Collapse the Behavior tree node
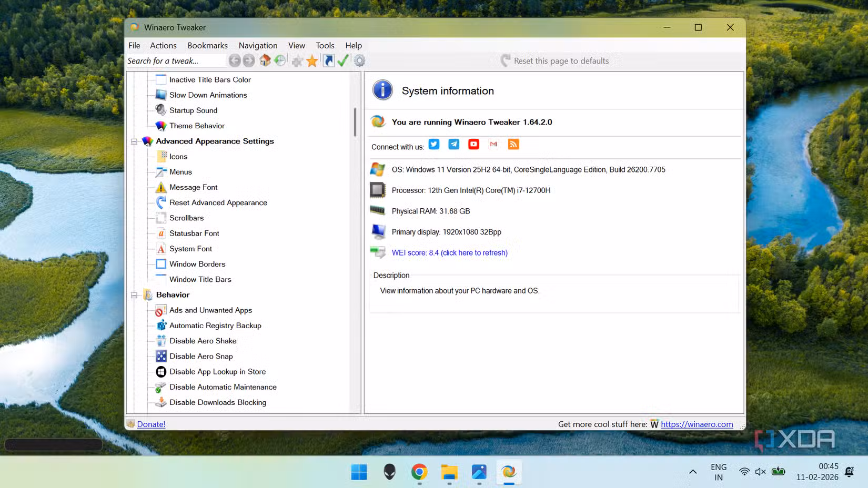 point(134,295)
